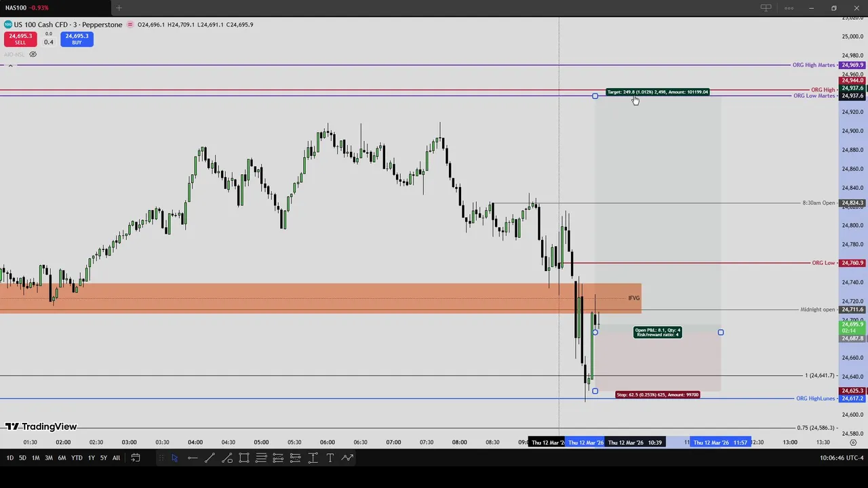Click the Open P&L risk/reward label

pyautogui.click(x=657, y=332)
